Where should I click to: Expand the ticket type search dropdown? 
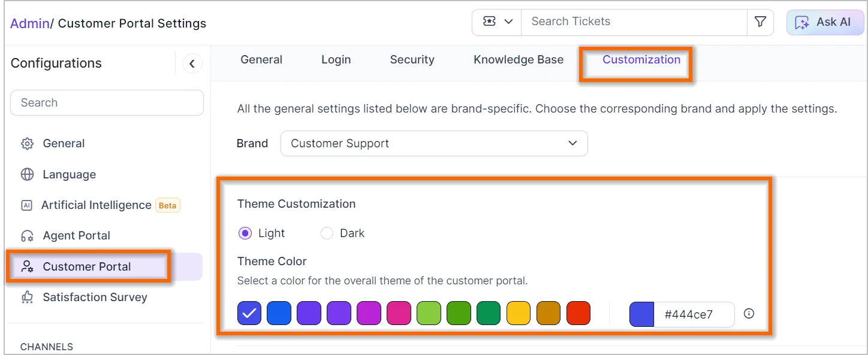pyautogui.click(x=497, y=22)
